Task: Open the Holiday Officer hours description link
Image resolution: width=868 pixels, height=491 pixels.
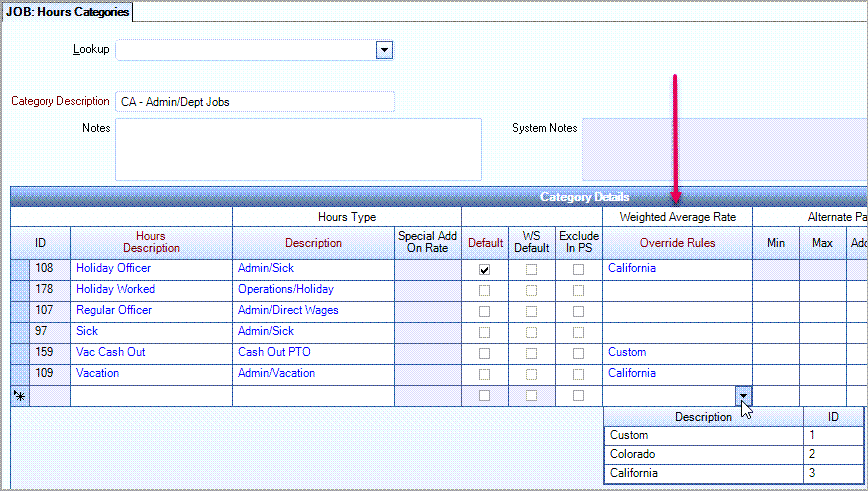Action: [x=113, y=269]
